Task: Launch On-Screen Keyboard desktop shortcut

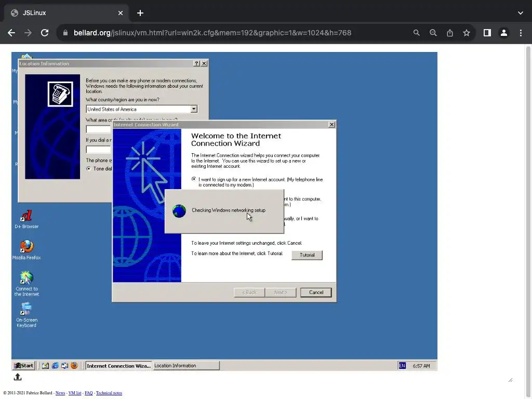Action: click(x=26, y=315)
